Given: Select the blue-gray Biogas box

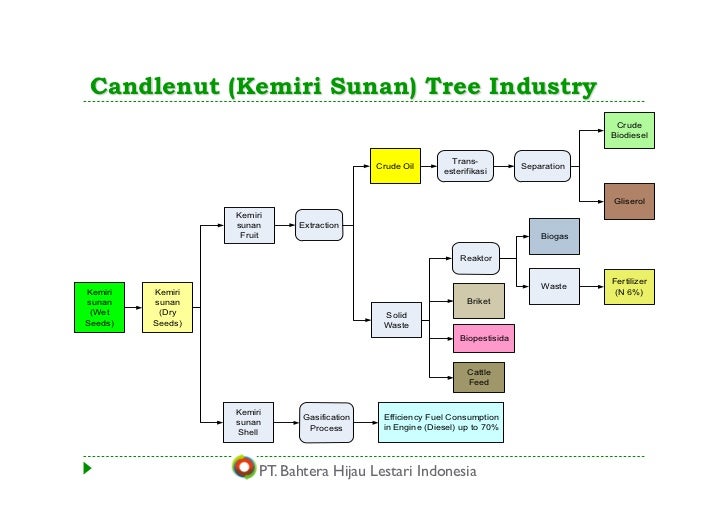Looking at the screenshot, I should click(554, 236).
